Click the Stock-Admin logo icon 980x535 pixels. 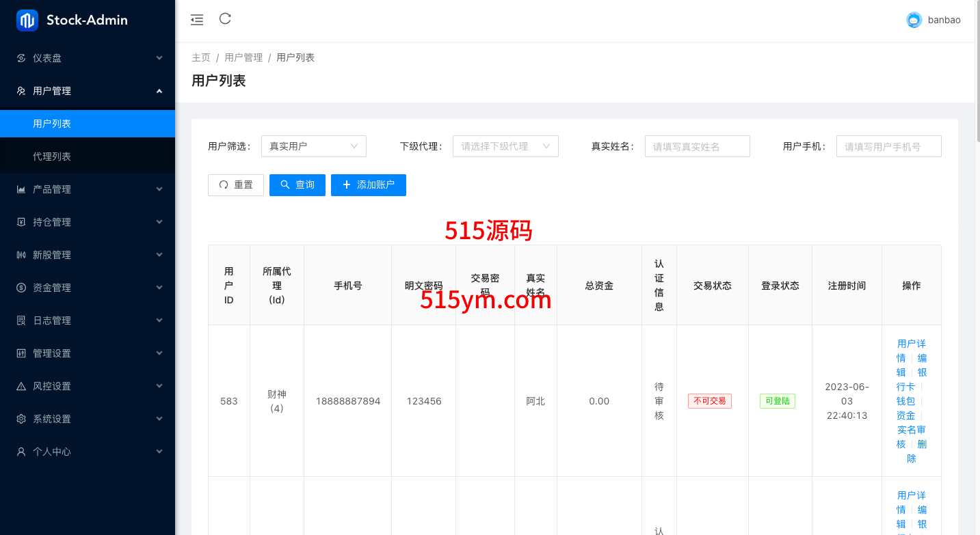point(27,20)
